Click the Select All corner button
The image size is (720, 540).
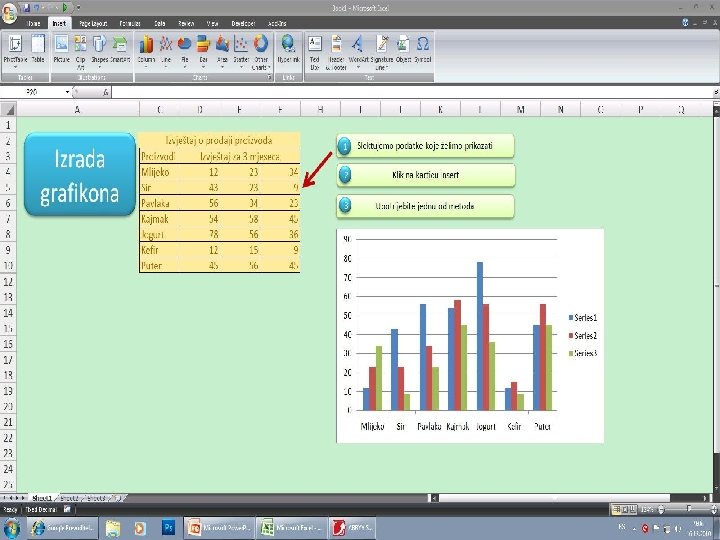coord(8,109)
